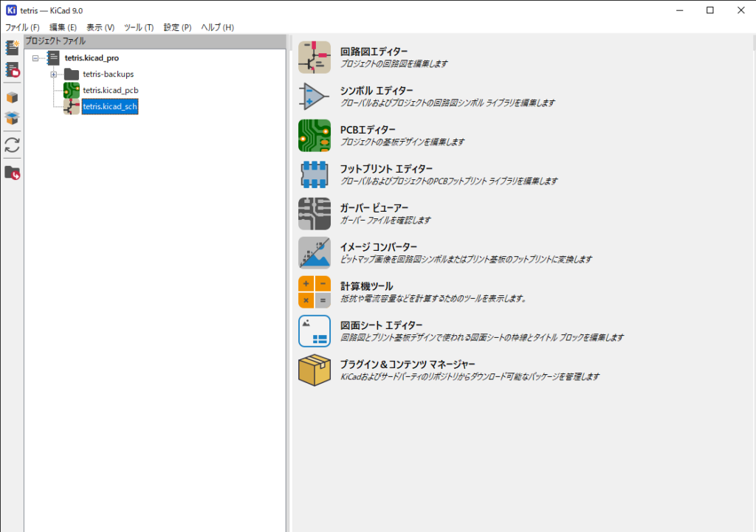Click the tetris.kicad_pro project file icon
756x532 pixels.
click(x=53, y=58)
